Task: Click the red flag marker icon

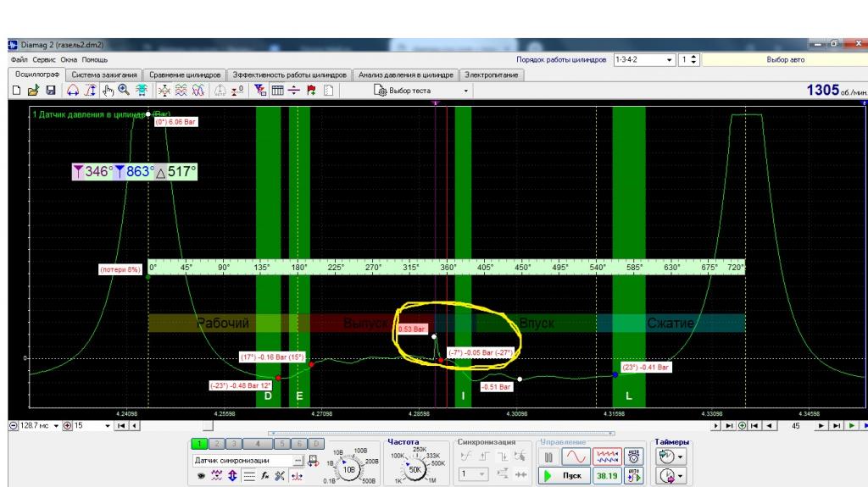Action: (x=311, y=91)
